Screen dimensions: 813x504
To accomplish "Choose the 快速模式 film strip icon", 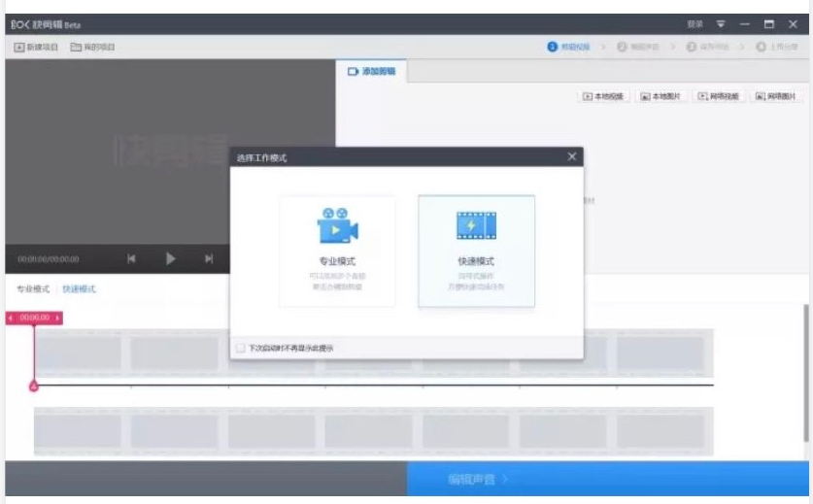I will 476,225.
